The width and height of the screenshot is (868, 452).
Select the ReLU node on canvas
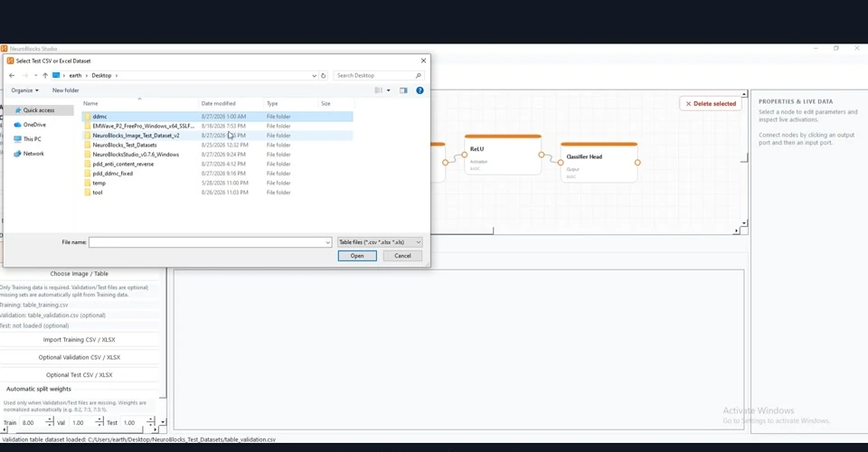click(x=503, y=155)
